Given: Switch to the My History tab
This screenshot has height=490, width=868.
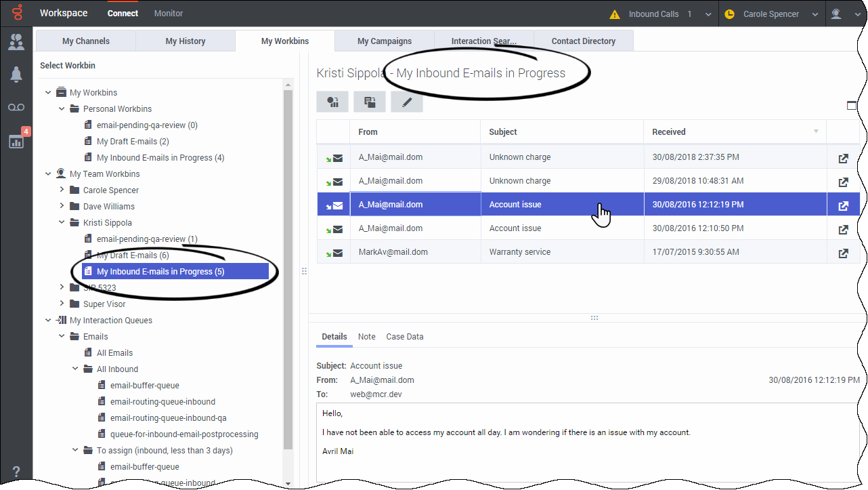Looking at the screenshot, I should tap(186, 41).
